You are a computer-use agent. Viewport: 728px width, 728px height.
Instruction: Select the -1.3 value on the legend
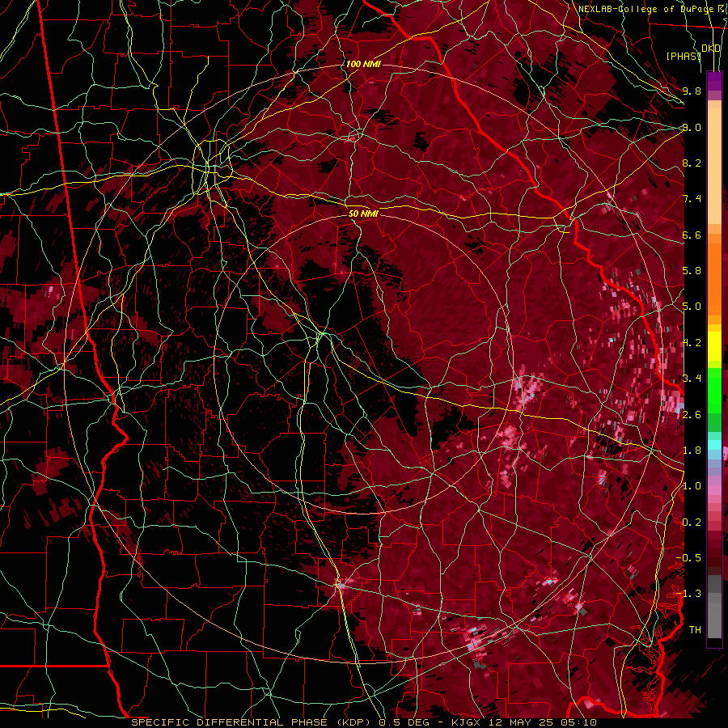688,594
